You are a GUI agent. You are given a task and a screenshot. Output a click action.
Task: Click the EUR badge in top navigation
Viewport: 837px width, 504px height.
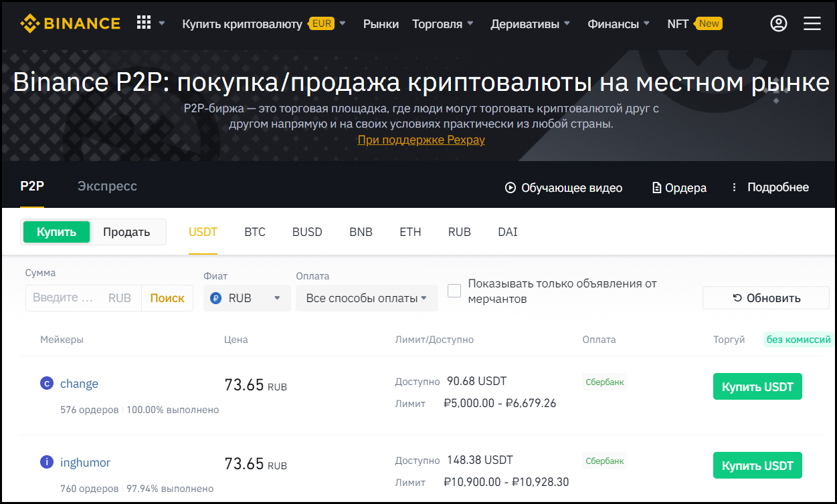pyautogui.click(x=321, y=23)
